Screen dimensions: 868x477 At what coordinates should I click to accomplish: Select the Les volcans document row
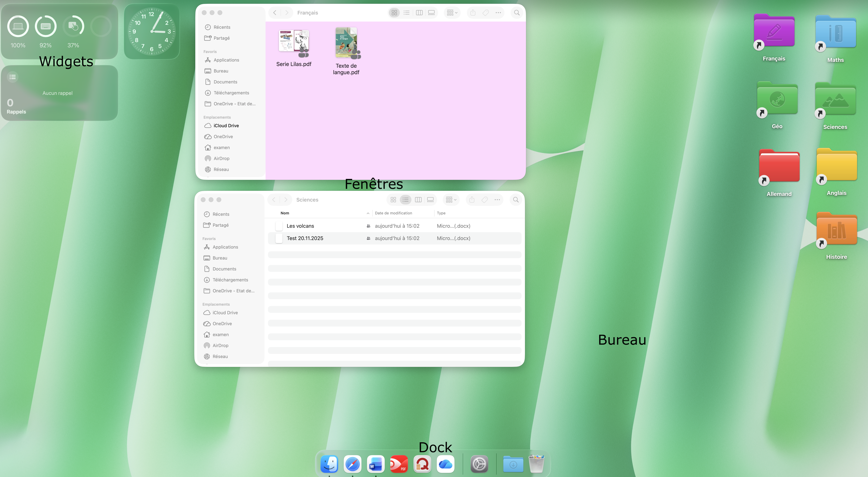pos(300,226)
